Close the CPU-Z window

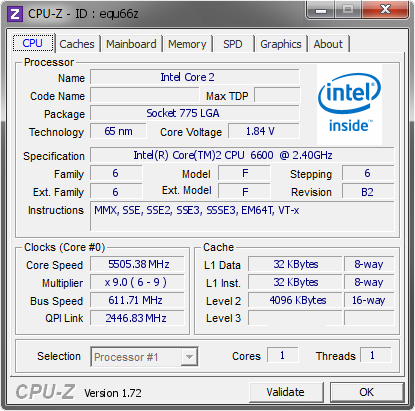click(385, 10)
